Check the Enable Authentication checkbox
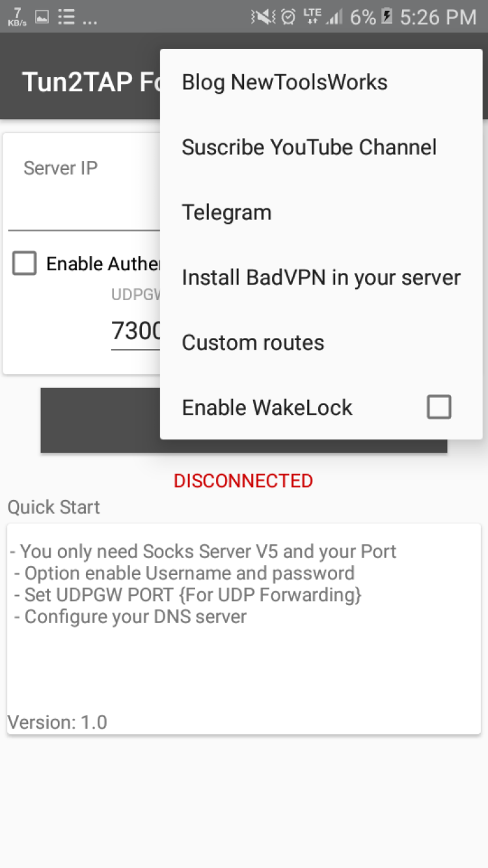The image size is (488, 868). point(25,264)
